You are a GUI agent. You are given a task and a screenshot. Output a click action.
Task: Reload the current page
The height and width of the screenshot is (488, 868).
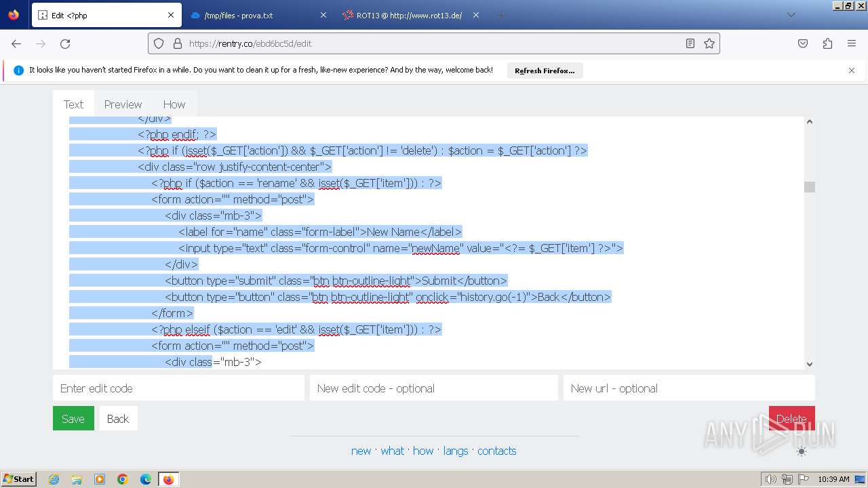[65, 43]
